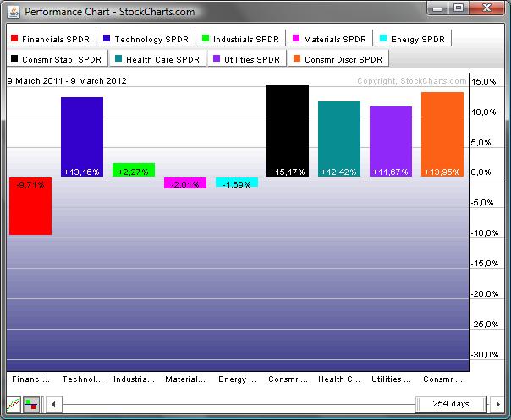Select the bar histogram view icon

point(31,405)
